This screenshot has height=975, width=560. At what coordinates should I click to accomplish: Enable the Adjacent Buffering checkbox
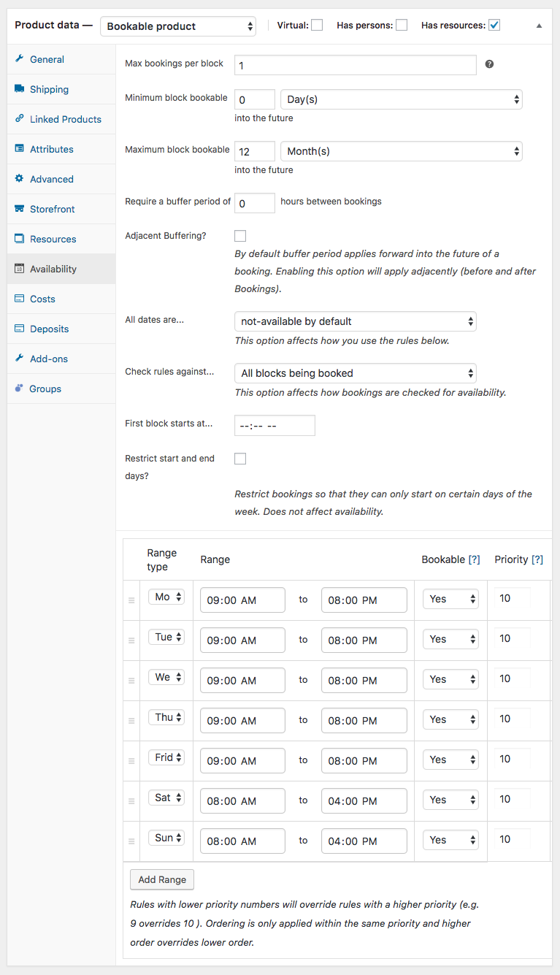pyautogui.click(x=240, y=236)
